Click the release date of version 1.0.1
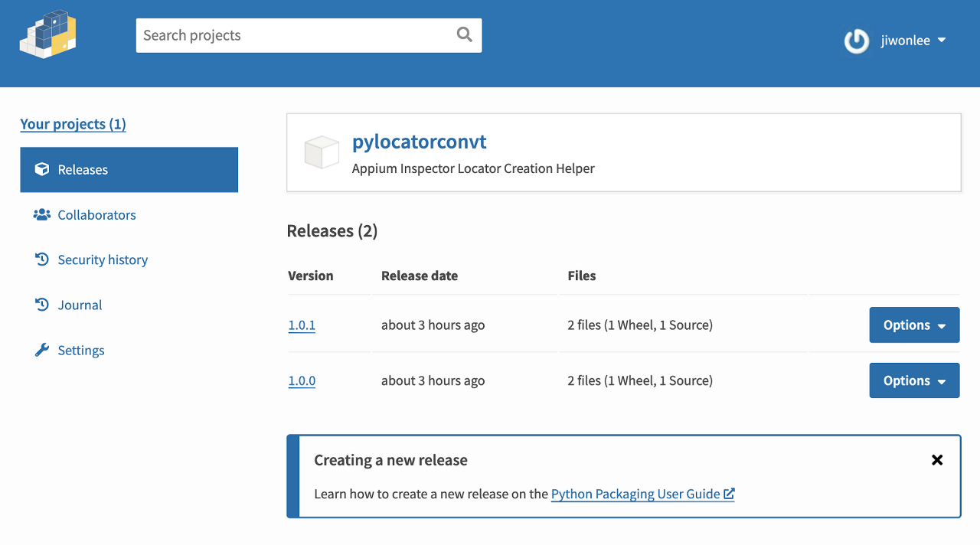 click(433, 325)
